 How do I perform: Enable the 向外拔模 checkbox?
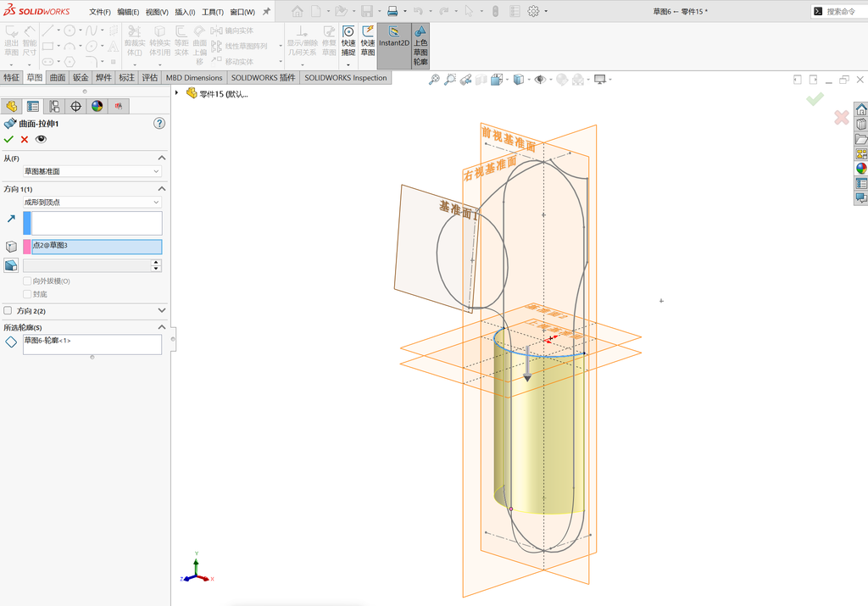(26, 281)
